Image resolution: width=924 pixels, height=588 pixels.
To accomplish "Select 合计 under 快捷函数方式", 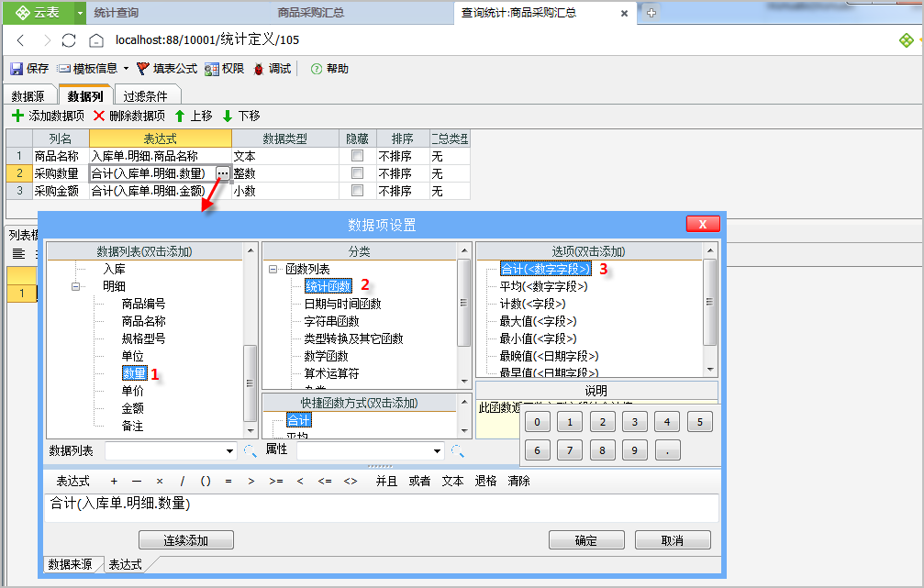I will click(x=299, y=420).
